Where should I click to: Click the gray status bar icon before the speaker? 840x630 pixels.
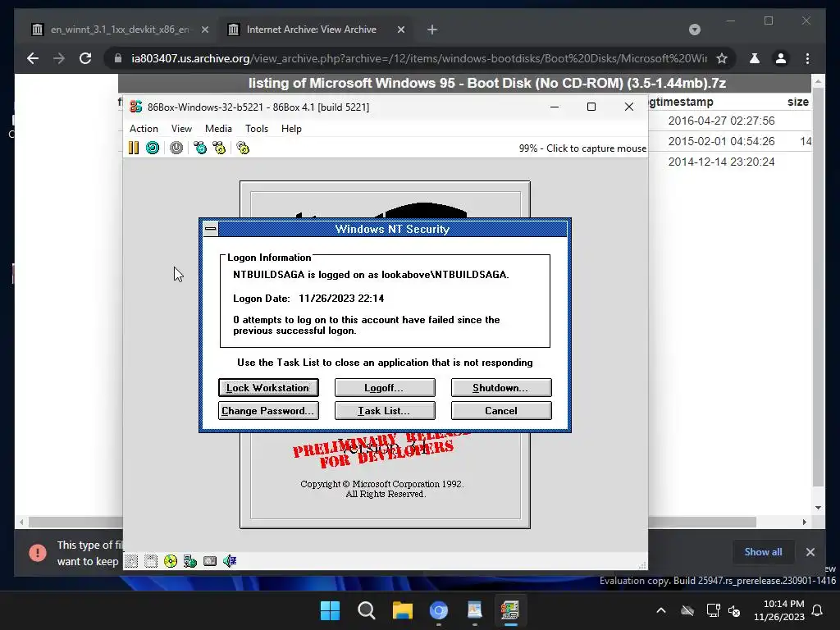point(210,561)
